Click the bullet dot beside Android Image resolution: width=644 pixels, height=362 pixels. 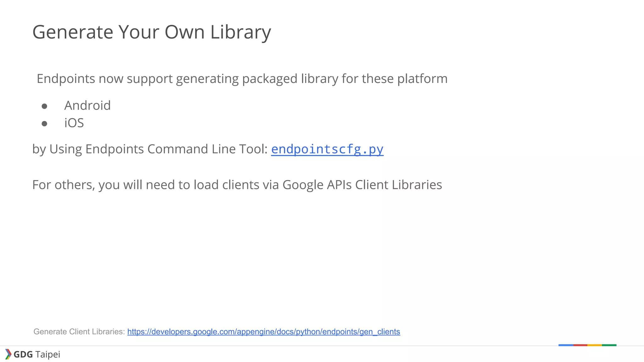tap(44, 107)
